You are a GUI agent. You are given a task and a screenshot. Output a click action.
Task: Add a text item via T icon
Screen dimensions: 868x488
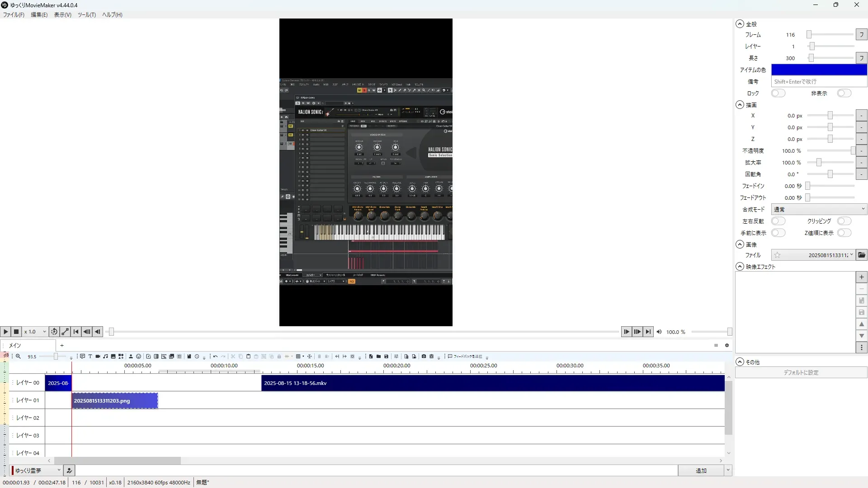(90, 357)
